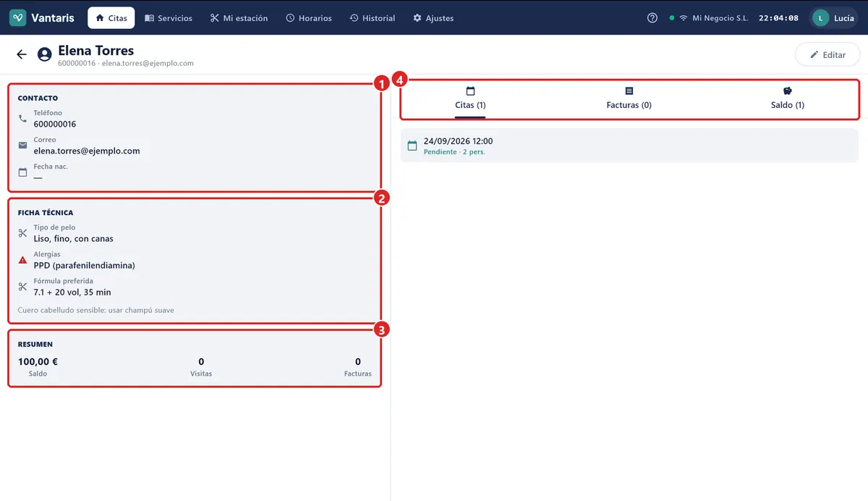This screenshot has width=868, height=501.
Task: Go back using the left arrow icon
Action: [x=22, y=54]
